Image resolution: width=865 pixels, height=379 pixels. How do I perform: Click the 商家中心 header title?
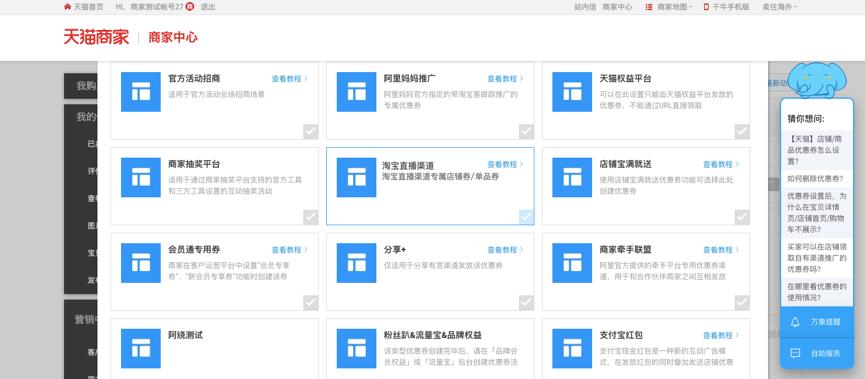coord(173,38)
